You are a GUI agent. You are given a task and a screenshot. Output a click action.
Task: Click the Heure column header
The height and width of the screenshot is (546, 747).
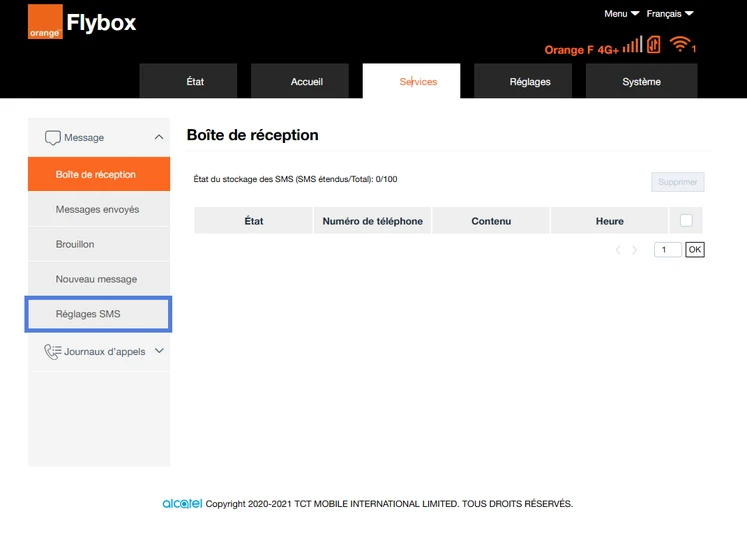(609, 221)
